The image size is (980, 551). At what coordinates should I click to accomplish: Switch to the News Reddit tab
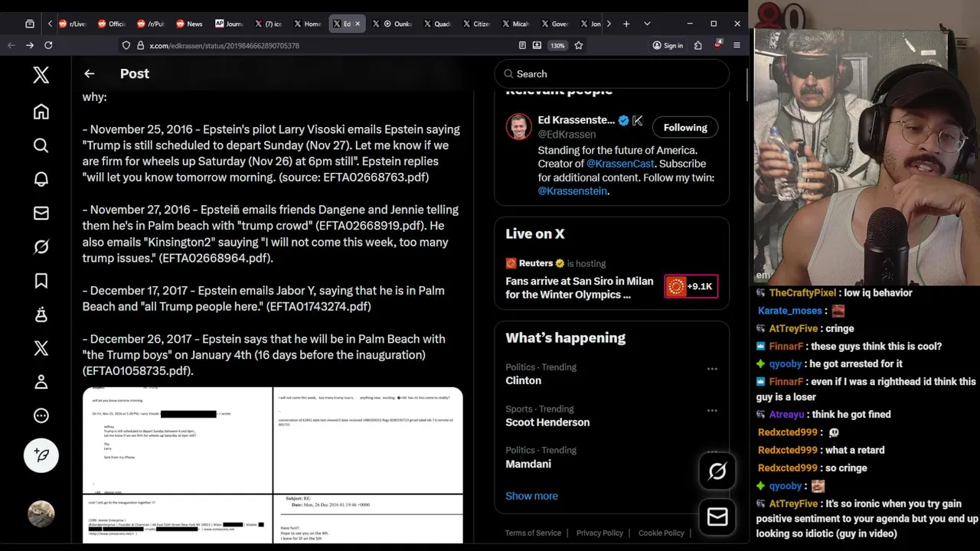pos(189,24)
